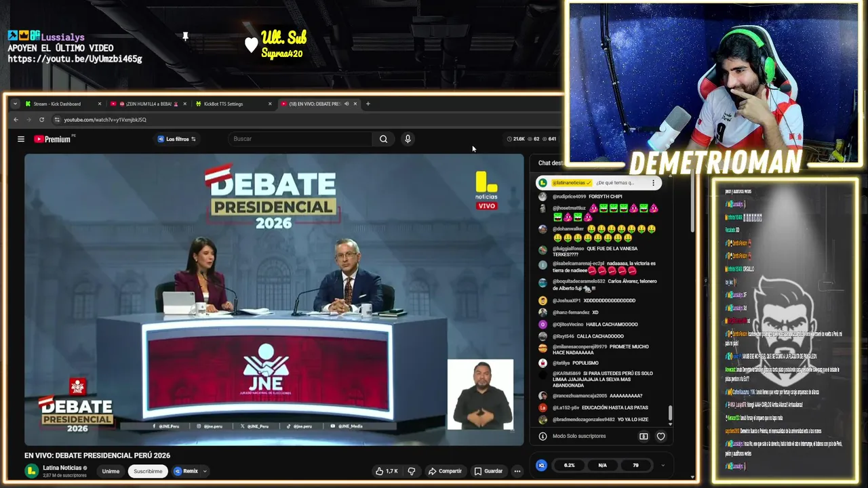Open the Chat destacado dropdown header
This screenshot has height=488, width=868.
coord(551,163)
